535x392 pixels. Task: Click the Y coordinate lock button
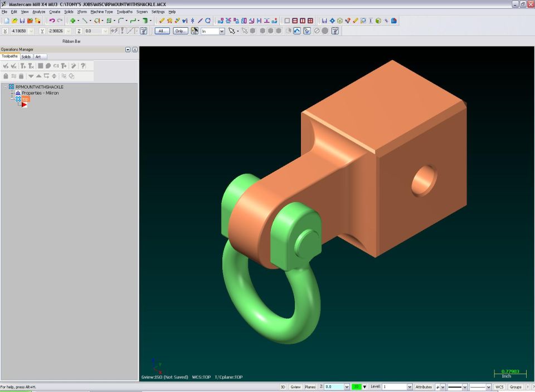point(42,31)
